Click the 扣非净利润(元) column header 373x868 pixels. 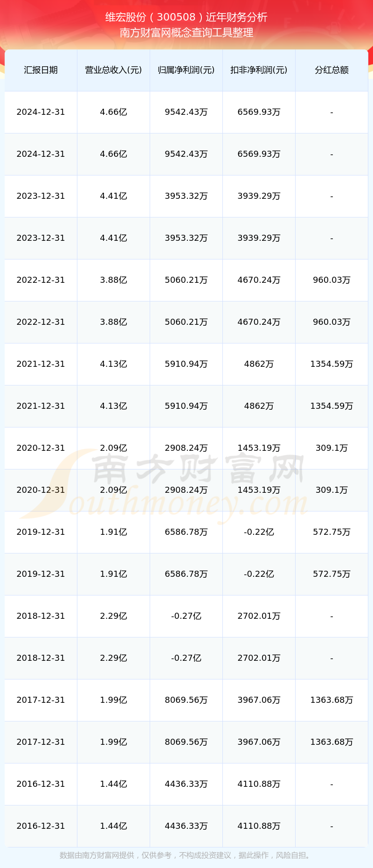click(x=259, y=70)
